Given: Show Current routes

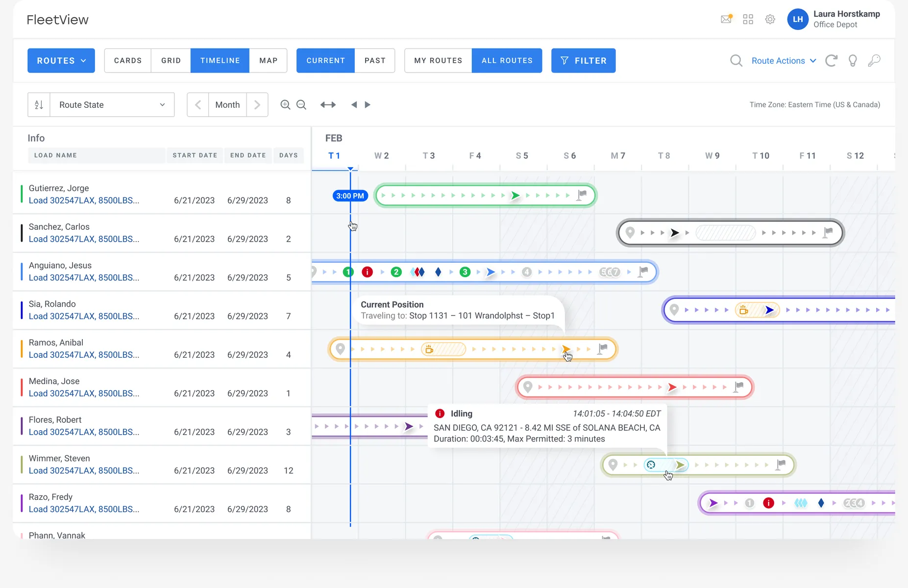Looking at the screenshot, I should point(326,60).
